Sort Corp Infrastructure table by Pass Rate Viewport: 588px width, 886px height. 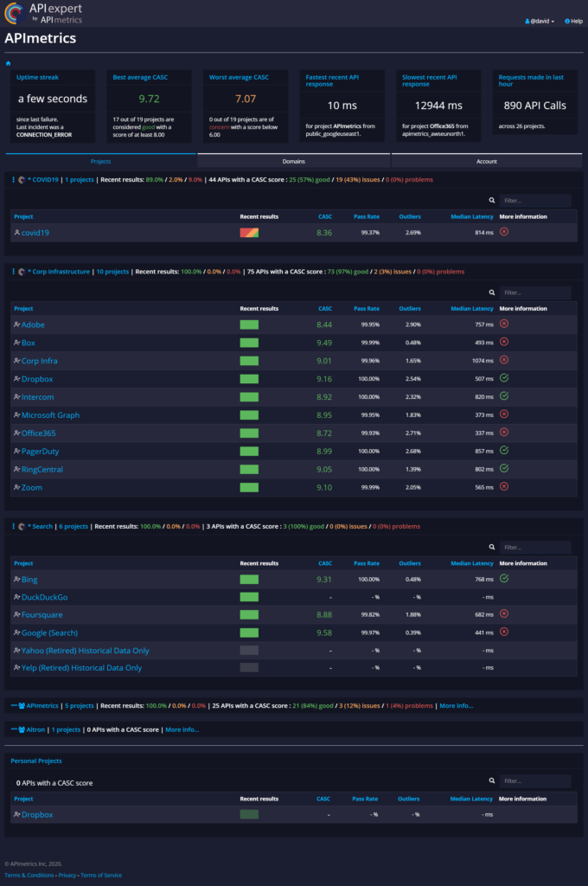[x=367, y=309]
